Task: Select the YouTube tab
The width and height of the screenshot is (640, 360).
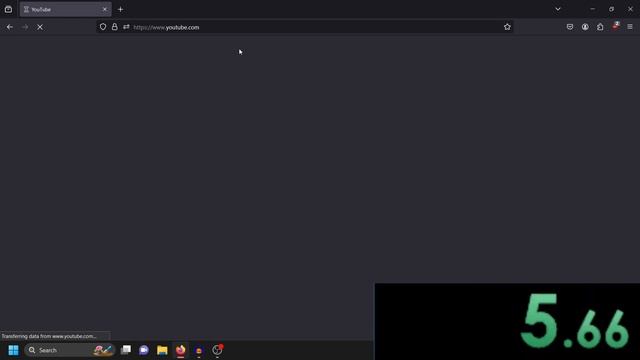Action: click(x=65, y=9)
